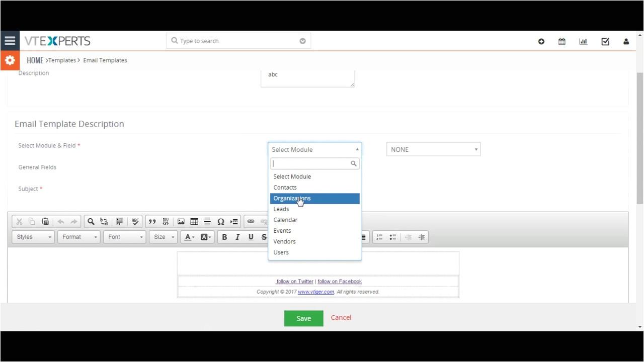Choose Leads from module list
Viewport: 644px width, 362px height.
(x=315, y=209)
